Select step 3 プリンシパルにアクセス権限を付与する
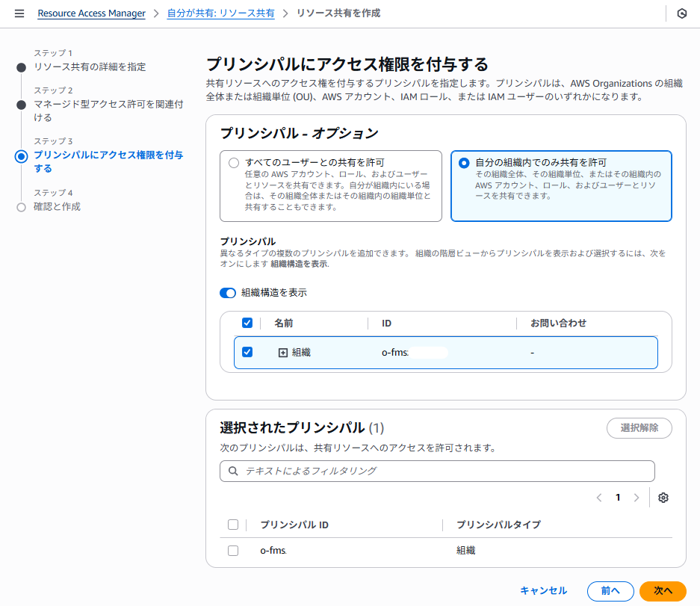The height and width of the screenshot is (606, 700). [x=108, y=161]
